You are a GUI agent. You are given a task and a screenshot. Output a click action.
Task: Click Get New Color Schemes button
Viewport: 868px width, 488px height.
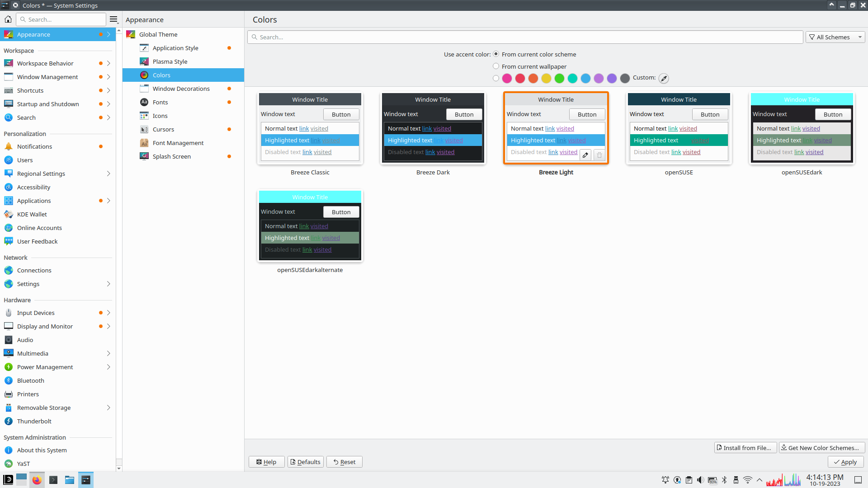click(822, 448)
